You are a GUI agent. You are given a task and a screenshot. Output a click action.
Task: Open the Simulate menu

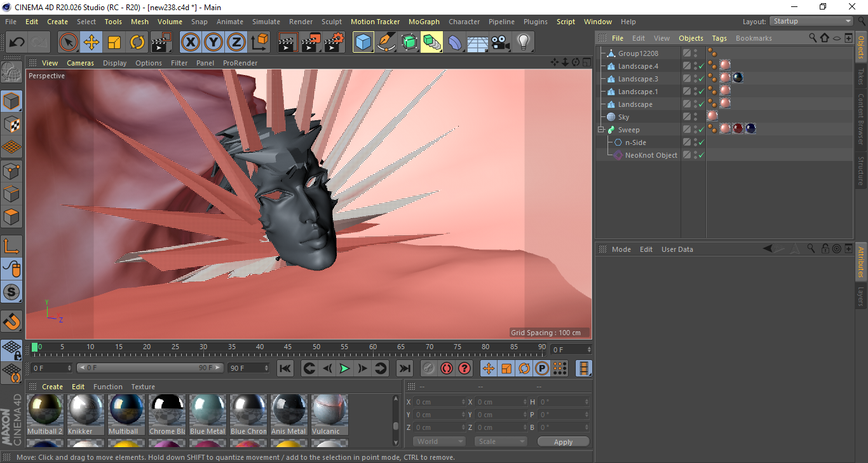click(x=266, y=22)
